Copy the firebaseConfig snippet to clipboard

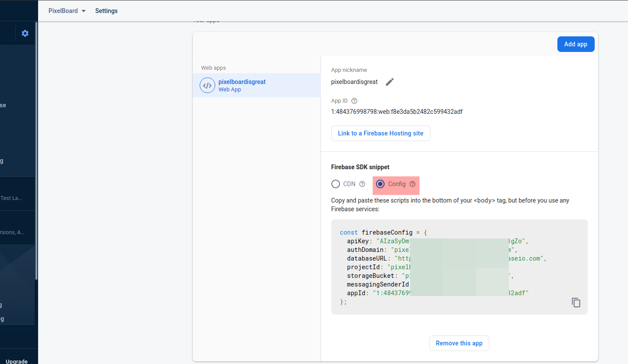[x=576, y=303]
